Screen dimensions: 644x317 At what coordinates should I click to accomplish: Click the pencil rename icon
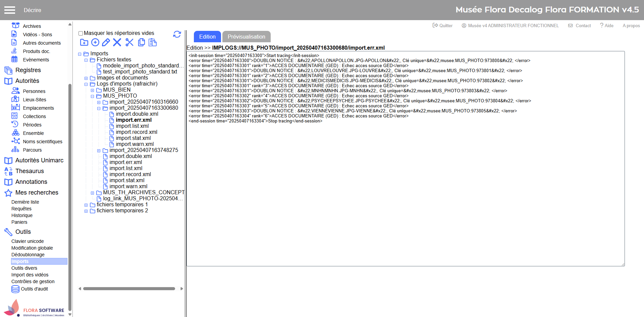tap(106, 42)
